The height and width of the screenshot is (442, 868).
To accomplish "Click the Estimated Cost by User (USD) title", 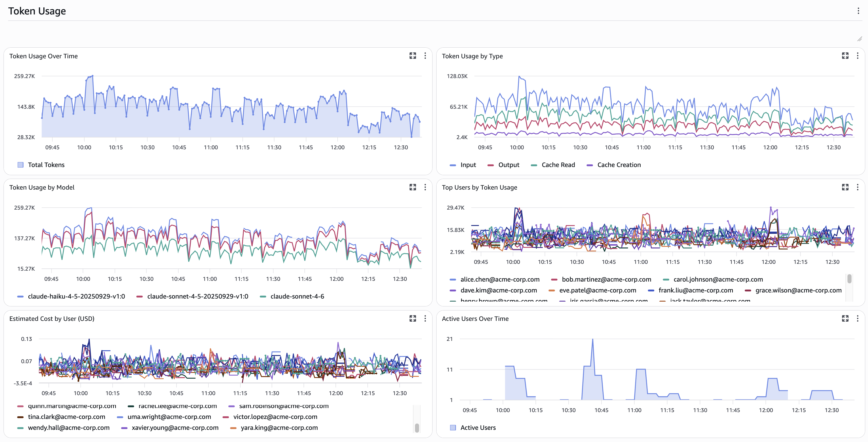I will coord(51,319).
